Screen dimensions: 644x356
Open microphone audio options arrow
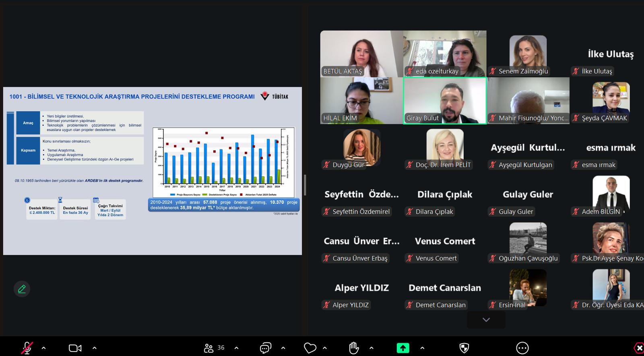pyautogui.click(x=43, y=348)
